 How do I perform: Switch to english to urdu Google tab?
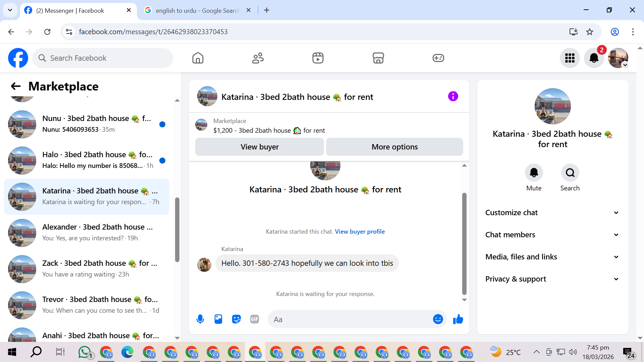197,10
